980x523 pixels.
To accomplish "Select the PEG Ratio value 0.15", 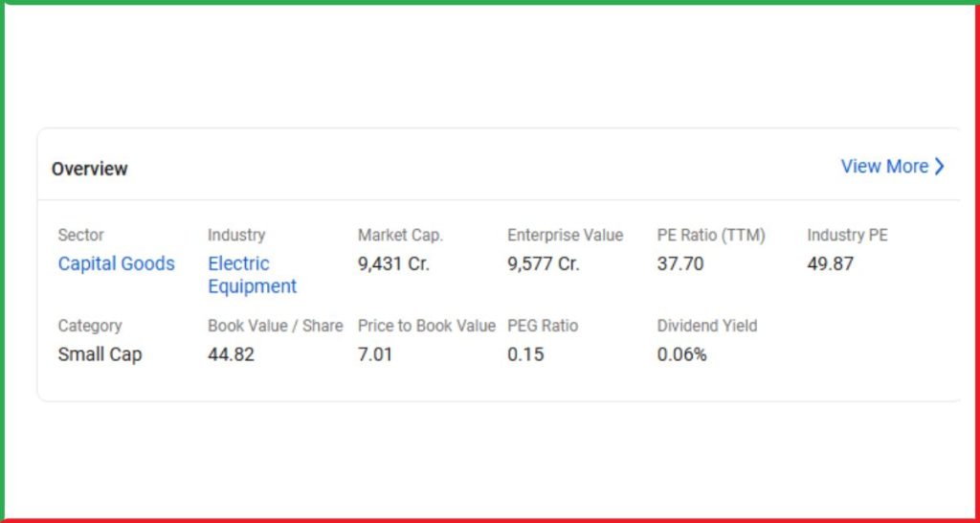I will (x=525, y=354).
